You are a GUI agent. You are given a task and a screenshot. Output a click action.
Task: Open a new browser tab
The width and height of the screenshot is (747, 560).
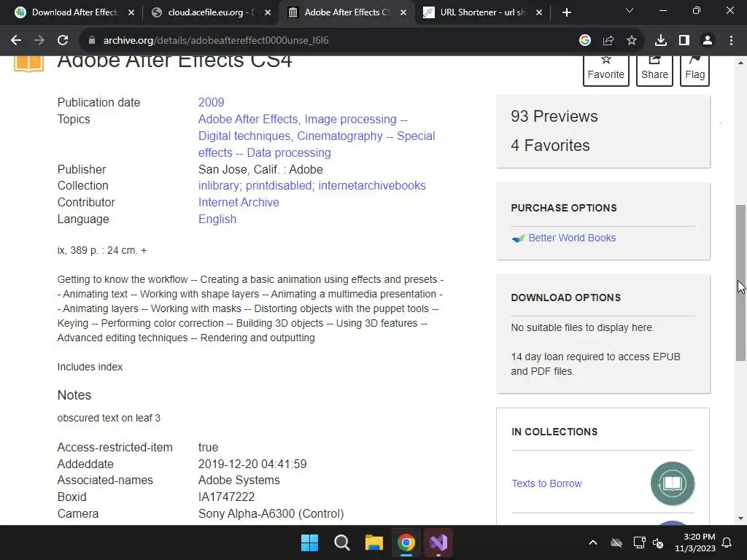point(566,12)
